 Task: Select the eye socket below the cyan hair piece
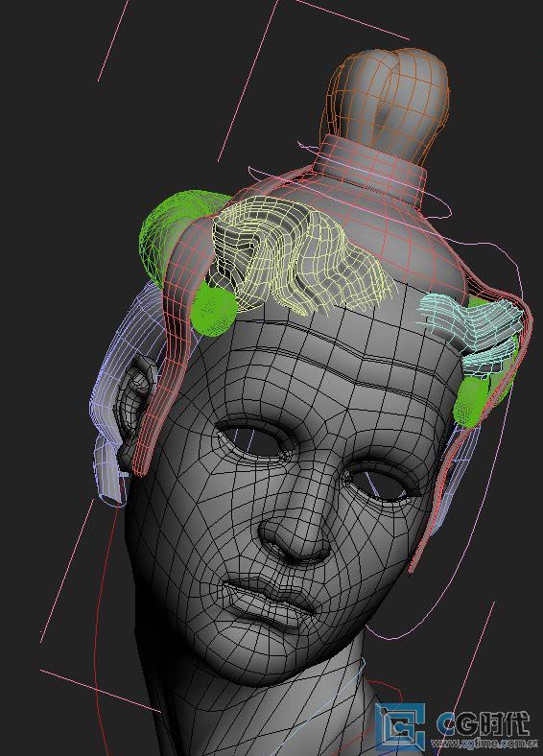click(382, 483)
